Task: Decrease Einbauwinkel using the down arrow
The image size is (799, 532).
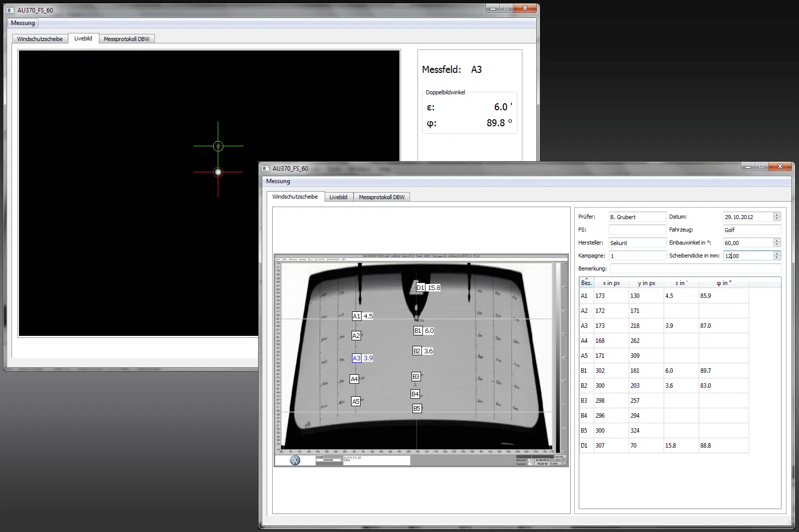Action: (x=777, y=245)
